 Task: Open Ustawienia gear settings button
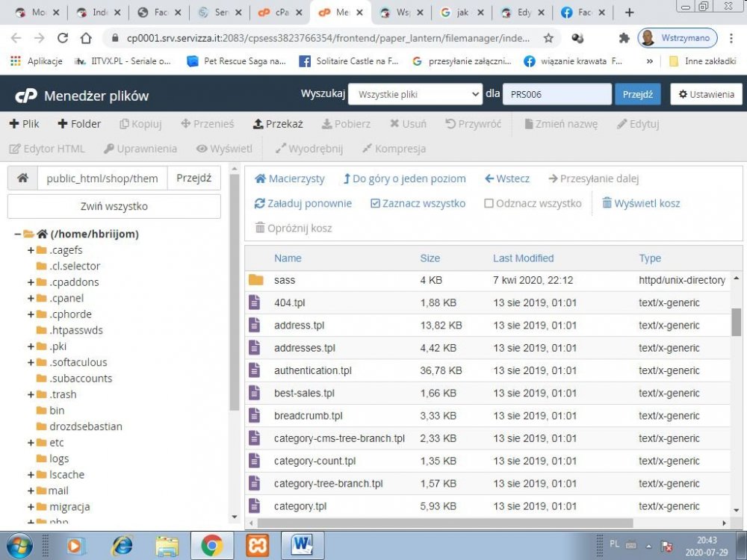point(706,94)
